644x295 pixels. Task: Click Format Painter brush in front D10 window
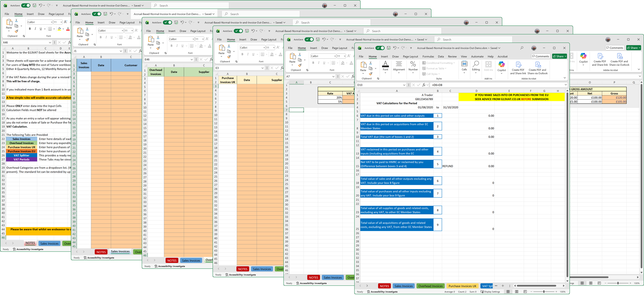tap(371, 74)
